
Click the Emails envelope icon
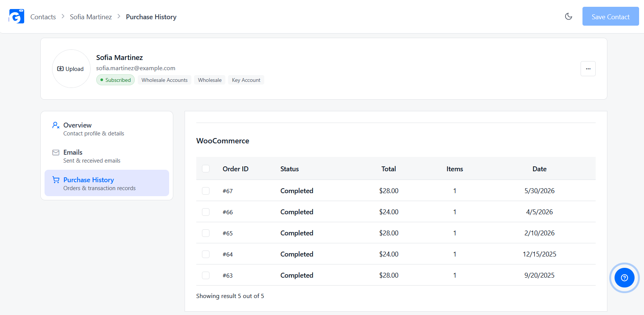(x=56, y=152)
